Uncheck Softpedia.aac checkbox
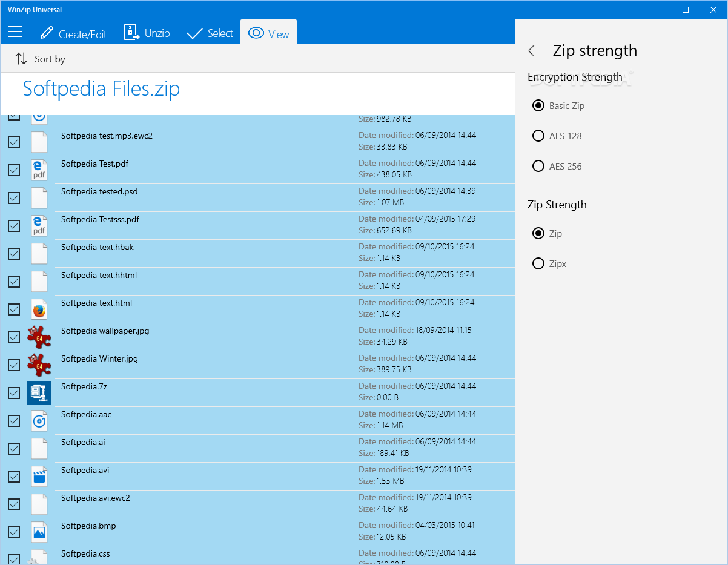 point(14,421)
